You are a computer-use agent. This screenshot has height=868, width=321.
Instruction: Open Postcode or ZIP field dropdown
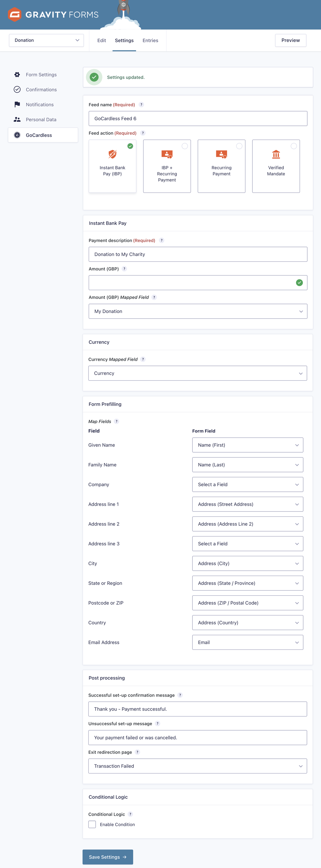click(x=248, y=603)
